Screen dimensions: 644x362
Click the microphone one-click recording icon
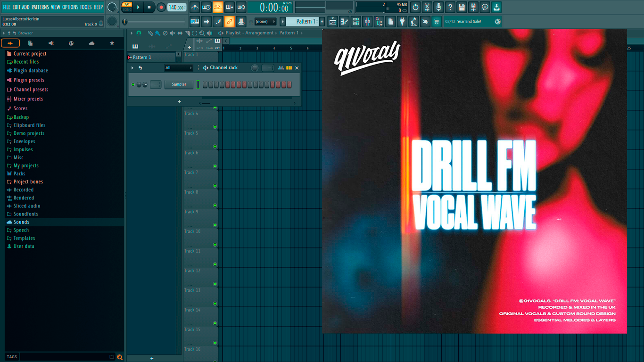438,7
